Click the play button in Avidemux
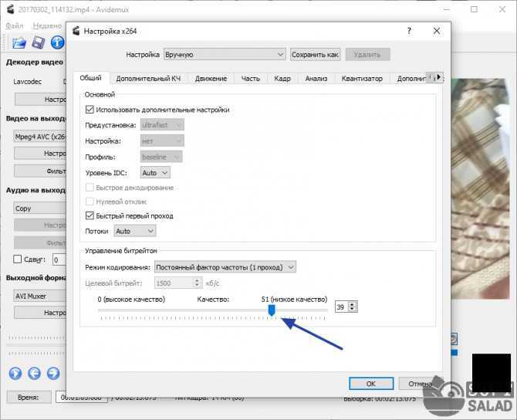 15,373
